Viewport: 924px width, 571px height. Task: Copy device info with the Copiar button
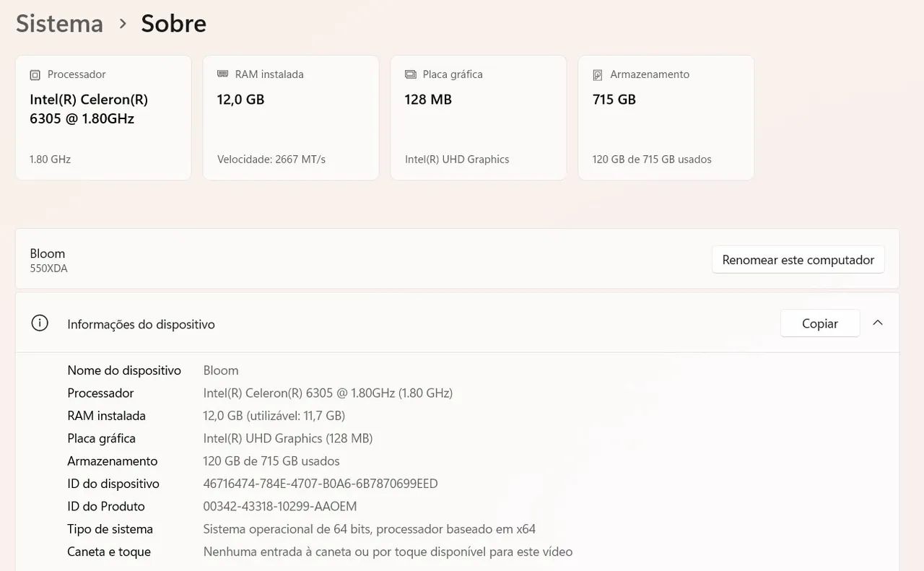[x=820, y=323]
